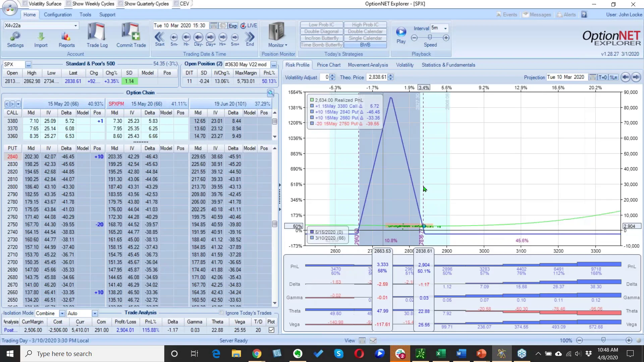
Task: Switch to Statistics & Fundamentals tab
Action: click(448, 65)
